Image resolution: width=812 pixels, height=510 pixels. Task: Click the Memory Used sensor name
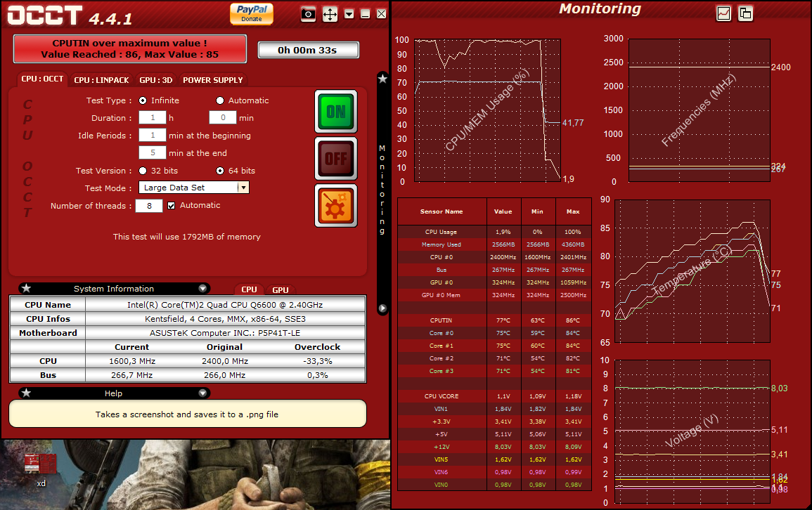[x=442, y=244]
